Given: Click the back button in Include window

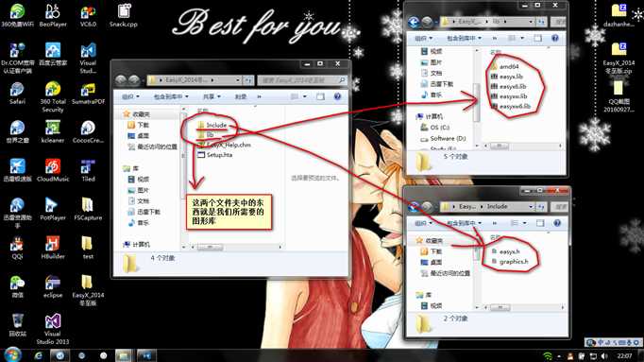Looking at the screenshot, I should pyautogui.click(x=414, y=207).
